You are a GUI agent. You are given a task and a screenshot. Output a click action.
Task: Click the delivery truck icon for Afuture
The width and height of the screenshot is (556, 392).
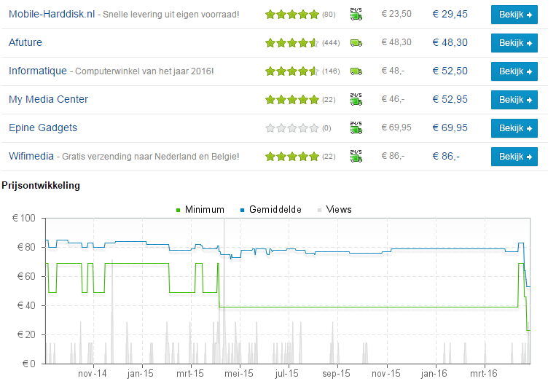coord(356,43)
